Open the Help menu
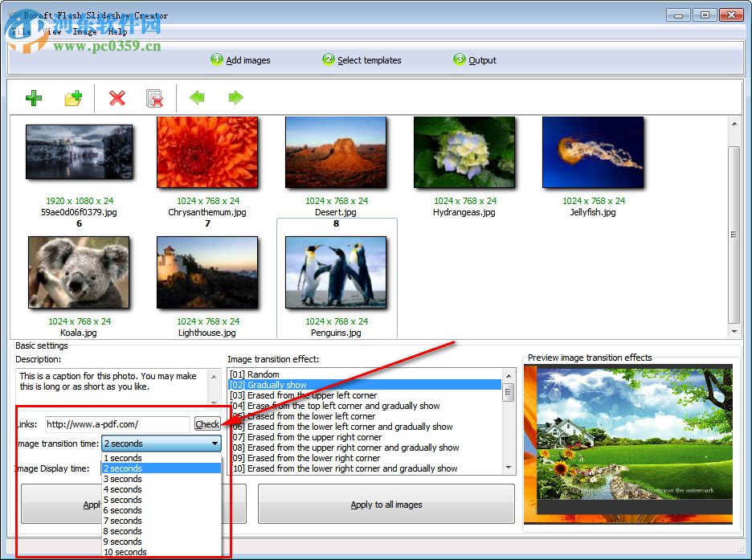Viewport: 752px width, 560px height. tap(117, 31)
